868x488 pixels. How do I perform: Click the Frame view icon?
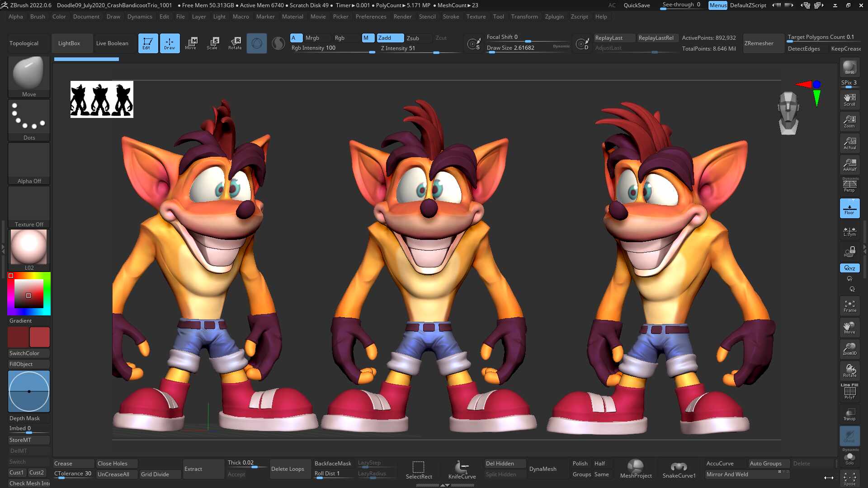pos(849,306)
